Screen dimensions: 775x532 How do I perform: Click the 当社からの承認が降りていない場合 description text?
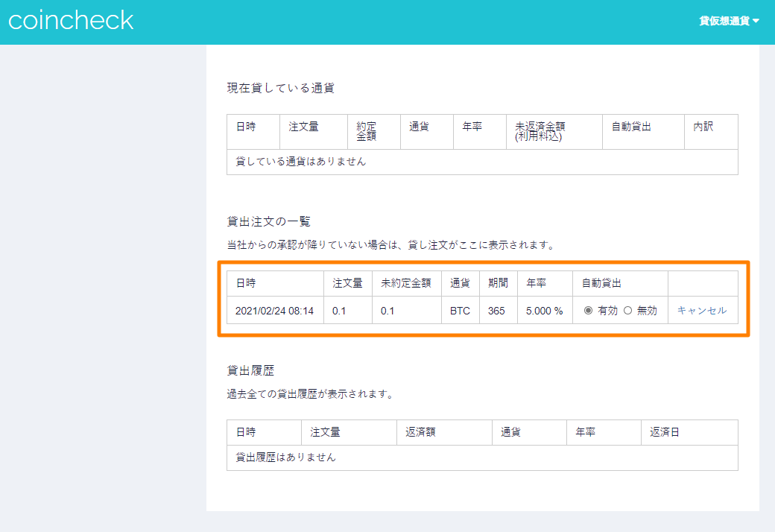point(391,244)
